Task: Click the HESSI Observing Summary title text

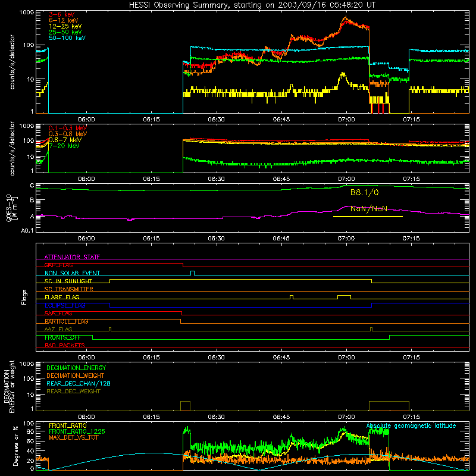Action: (252, 5)
